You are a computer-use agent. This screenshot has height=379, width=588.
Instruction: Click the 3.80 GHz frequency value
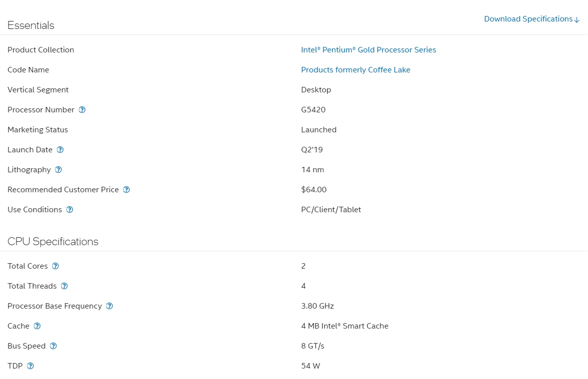click(317, 306)
